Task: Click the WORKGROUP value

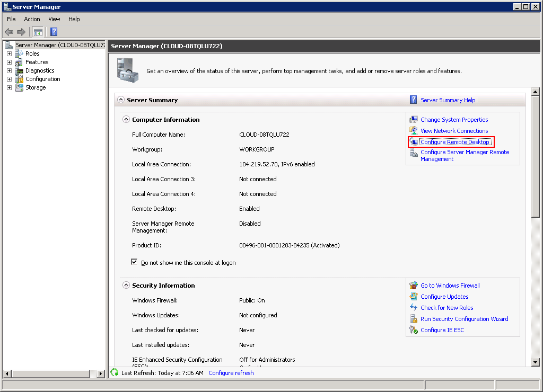Action: [257, 149]
